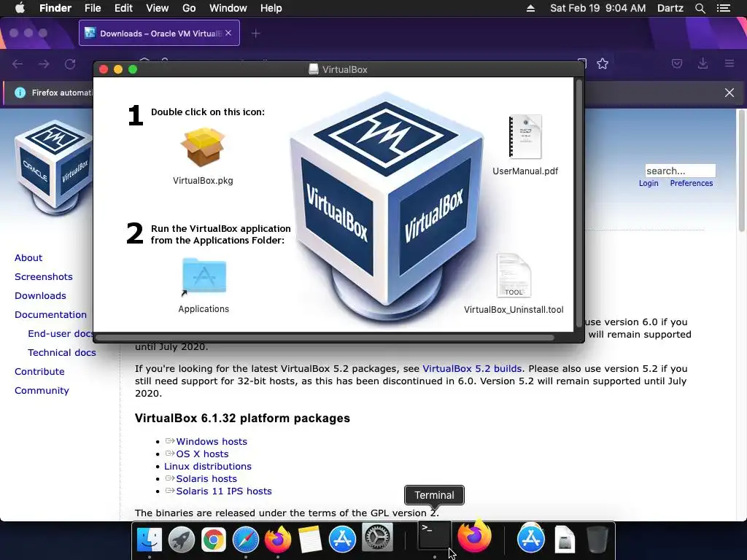Open the VirtualBox.pkg installer icon
Screen dimensions: 747x560
pyautogui.click(x=203, y=147)
